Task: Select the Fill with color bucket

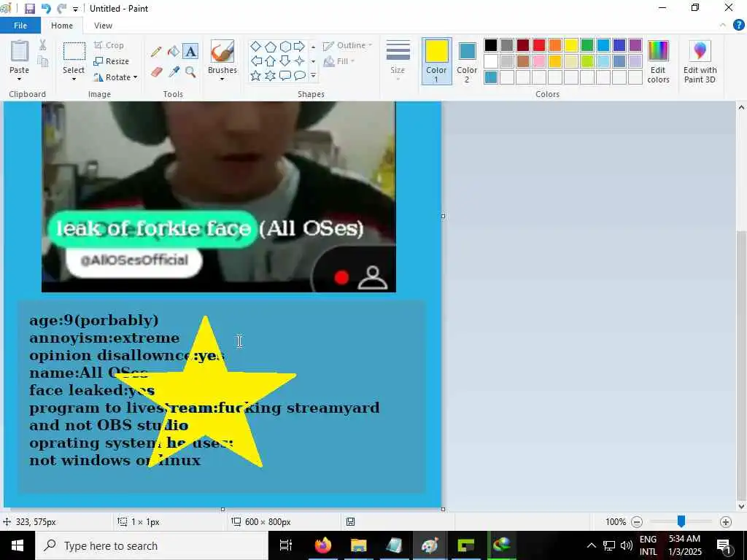Action: point(174,52)
